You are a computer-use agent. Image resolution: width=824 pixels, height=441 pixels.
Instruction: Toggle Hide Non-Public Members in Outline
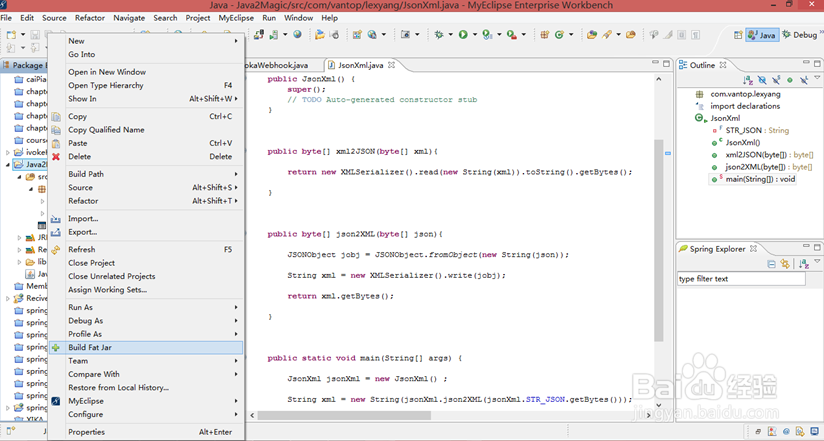coord(790,80)
